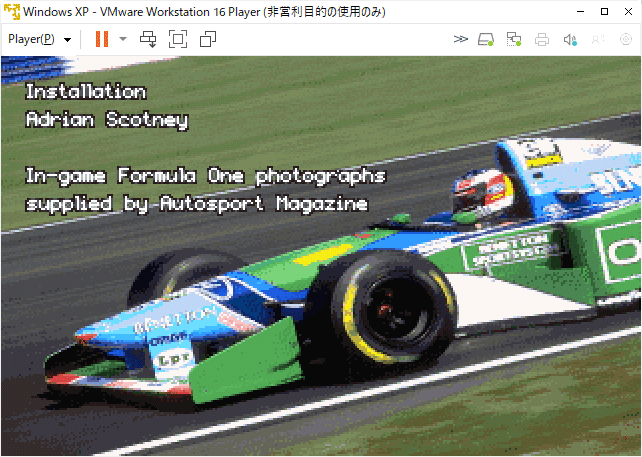Image resolution: width=642 pixels, height=457 pixels.
Task: Click 'In-game Formula One photographs' text
Action: (x=206, y=176)
